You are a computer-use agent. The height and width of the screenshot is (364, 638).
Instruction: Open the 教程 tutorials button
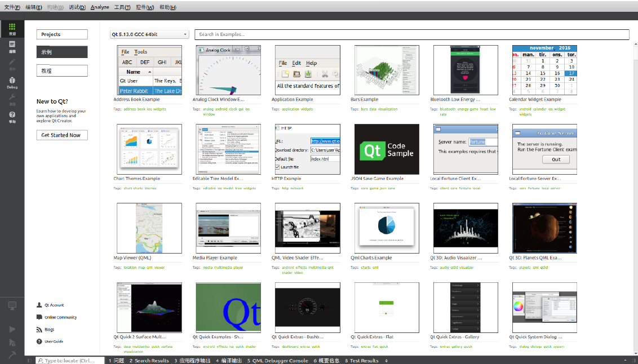click(62, 71)
